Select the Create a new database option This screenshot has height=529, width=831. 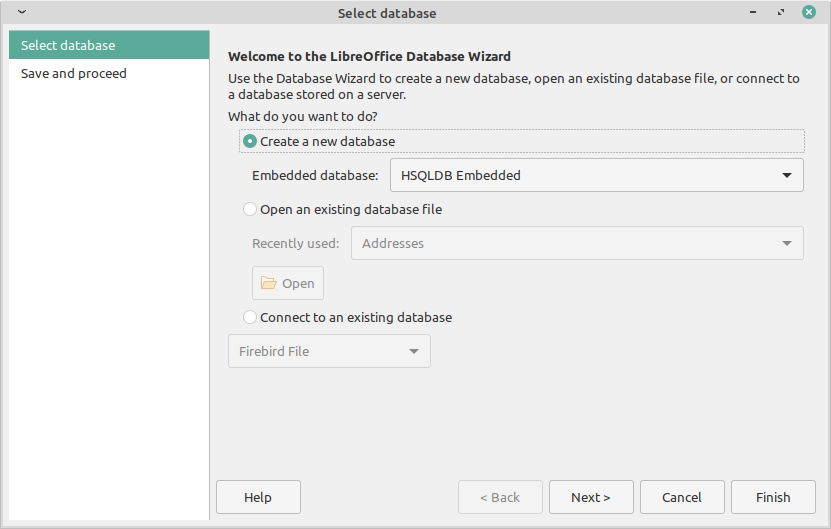[250, 141]
